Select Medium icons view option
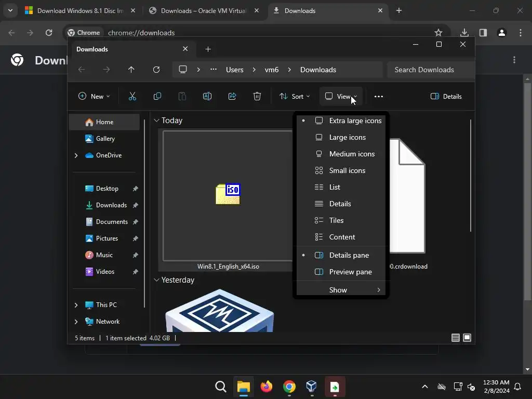Screen dimensions: 532x399 (x=341, y=154)
